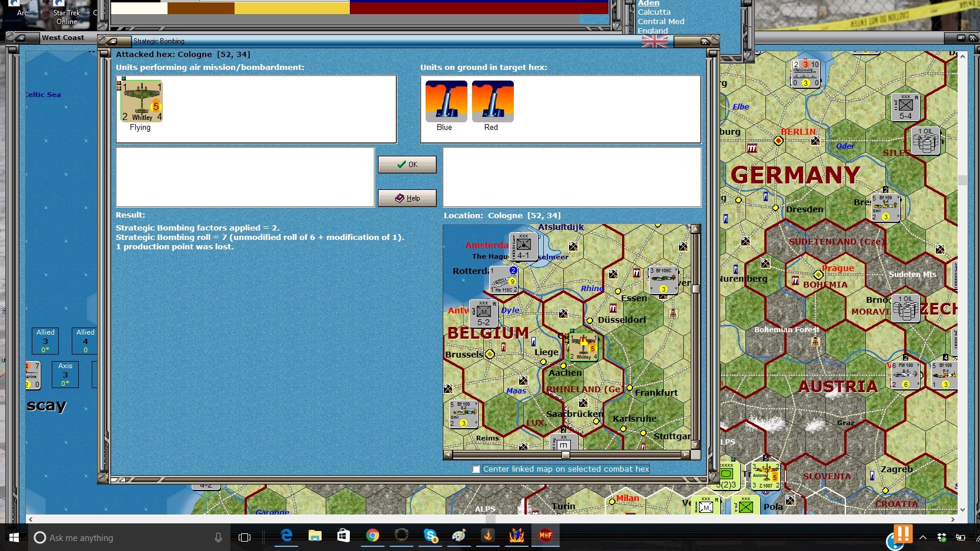Screen dimensions: 980x551
Task: Select the FW 190 fighter in Austria
Action: pyautogui.click(x=905, y=375)
